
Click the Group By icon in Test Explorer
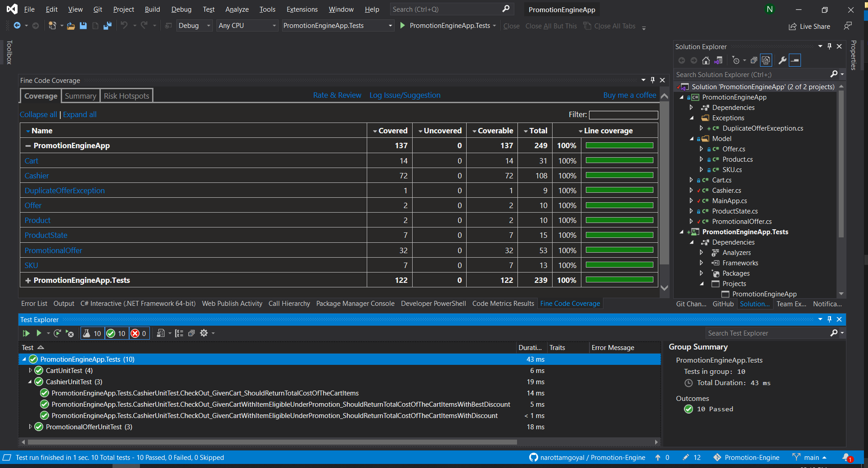179,333
